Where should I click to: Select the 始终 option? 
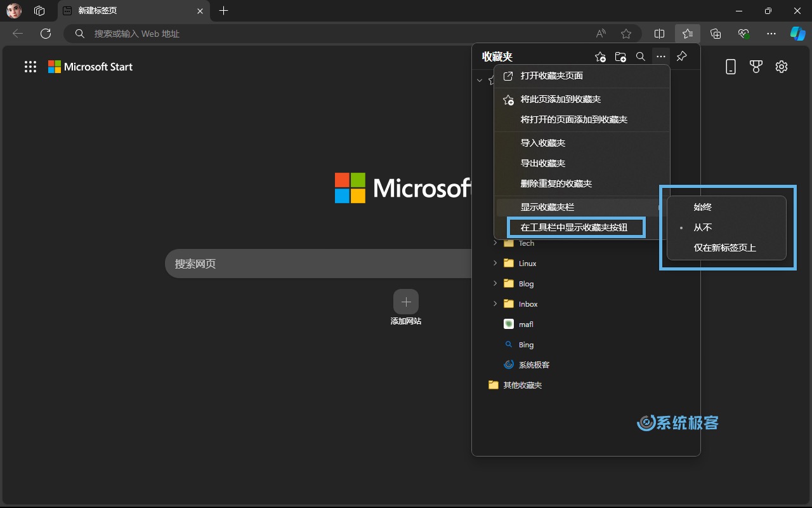[x=726, y=207]
